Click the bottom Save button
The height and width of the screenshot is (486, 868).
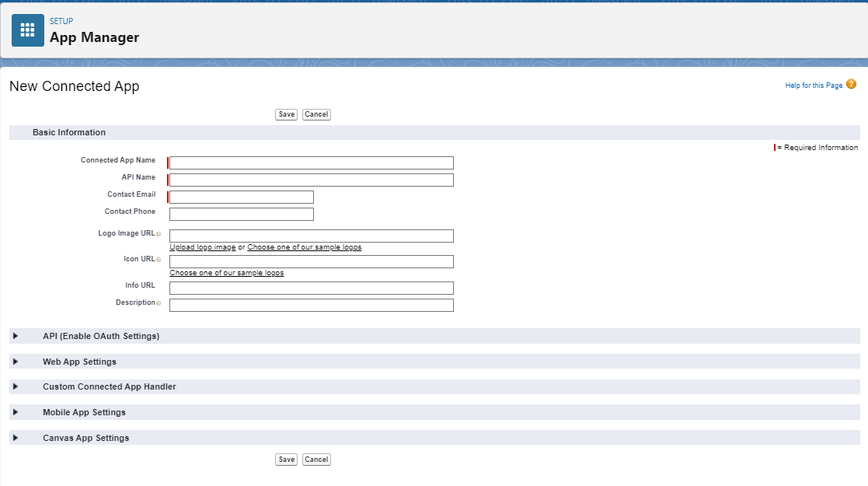click(286, 460)
